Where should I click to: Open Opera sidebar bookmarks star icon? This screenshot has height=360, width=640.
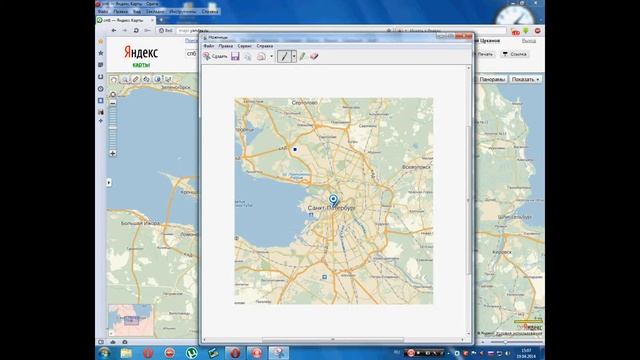[x=101, y=53]
